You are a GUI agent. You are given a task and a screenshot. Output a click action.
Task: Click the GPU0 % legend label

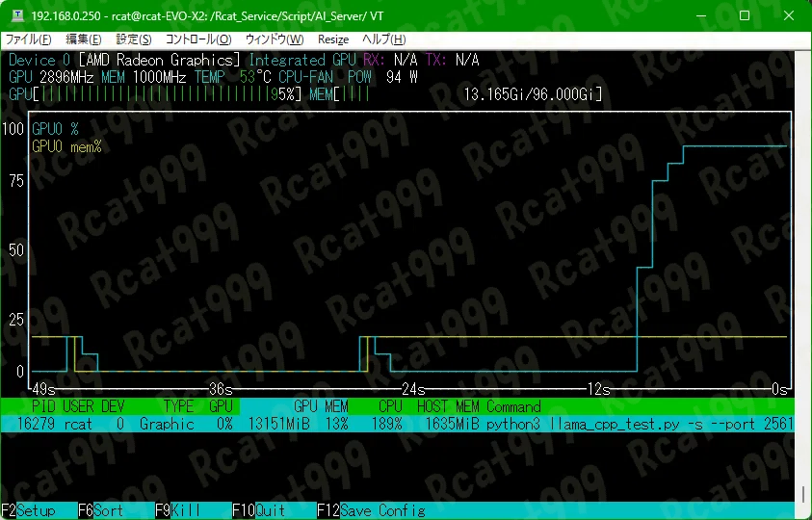tap(55, 128)
